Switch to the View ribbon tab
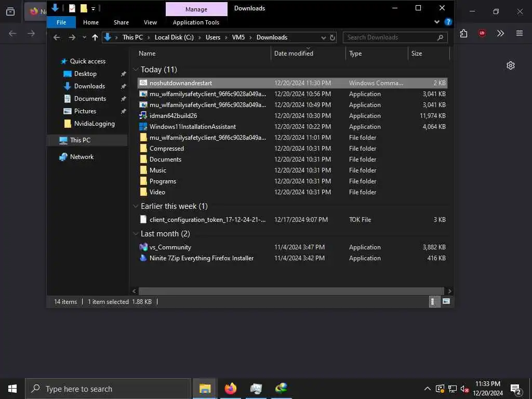 pyautogui.click(x=150, y=22)
